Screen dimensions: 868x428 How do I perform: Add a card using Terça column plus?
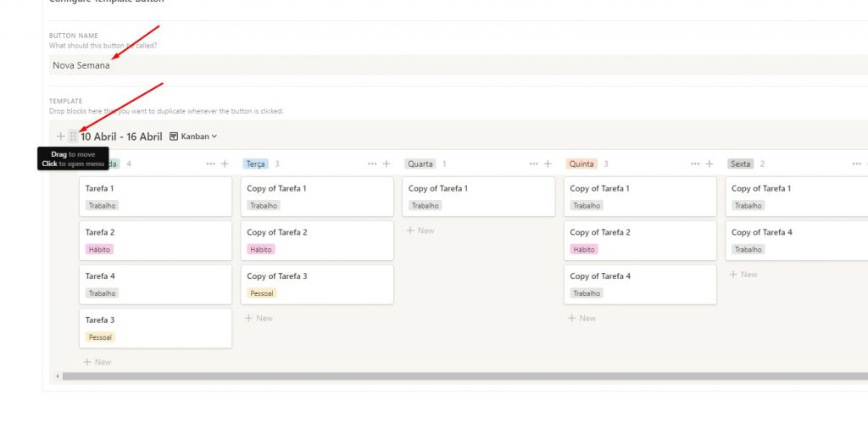(387, 164)
